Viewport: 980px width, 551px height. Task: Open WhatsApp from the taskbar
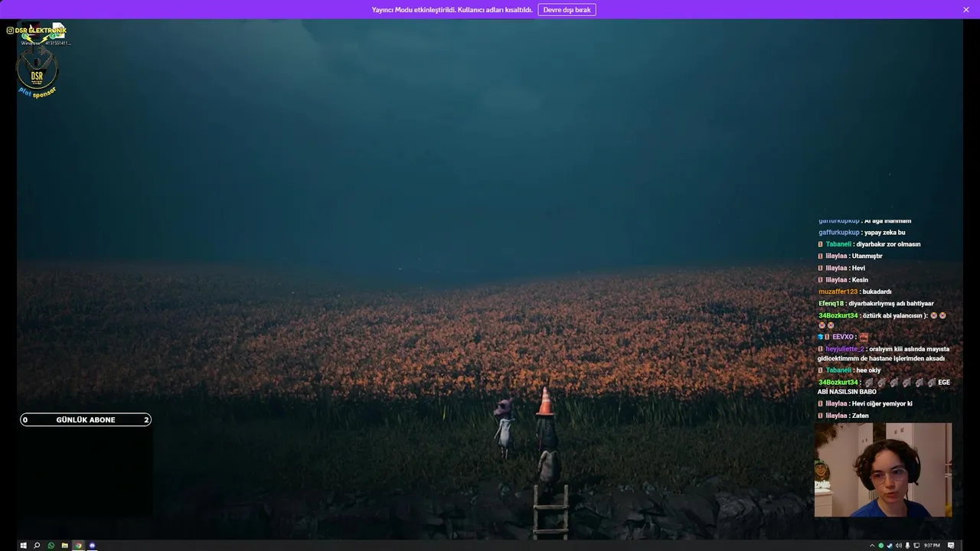(x=51, y=546)
